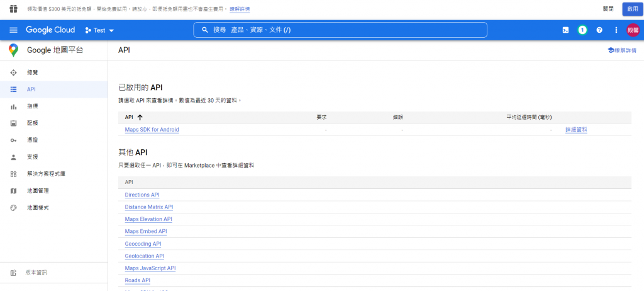
Task: Open the three-dot more options menu
Action: click(x=616, y=30)
